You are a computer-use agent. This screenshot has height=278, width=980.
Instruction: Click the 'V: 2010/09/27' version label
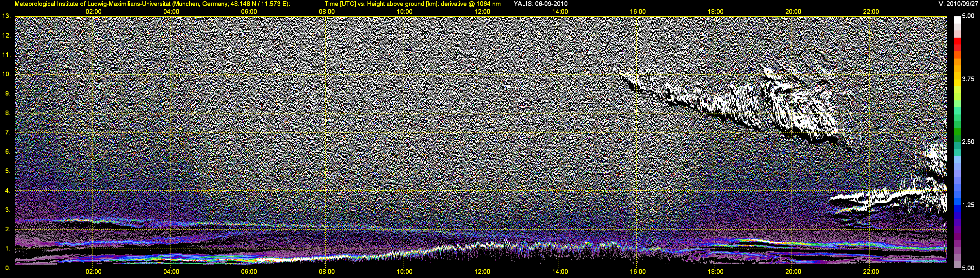(958, 4)
